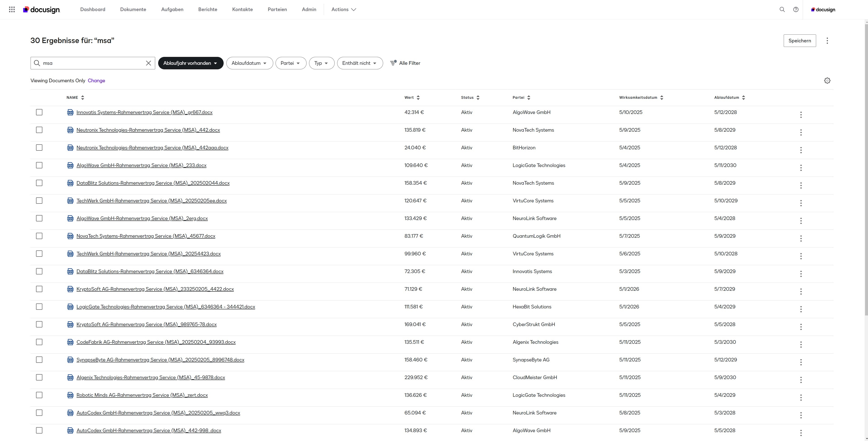Sort by NAME column arrows
Image resolution: width=868 pixels, height=441 pixels.
point(82,98)
